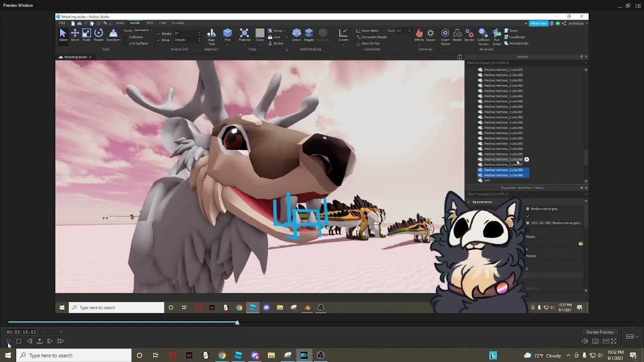Open the FILE menu
Screen dimensions: 644x362
(62, 23)
